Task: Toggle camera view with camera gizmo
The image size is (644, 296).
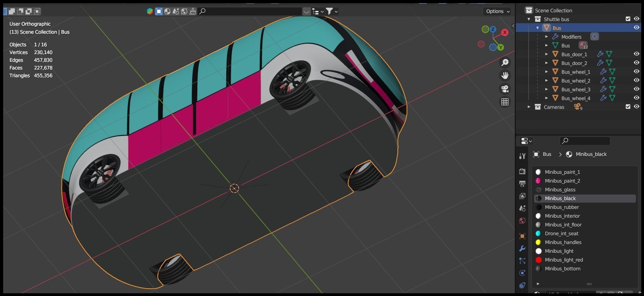Action: 505,88
